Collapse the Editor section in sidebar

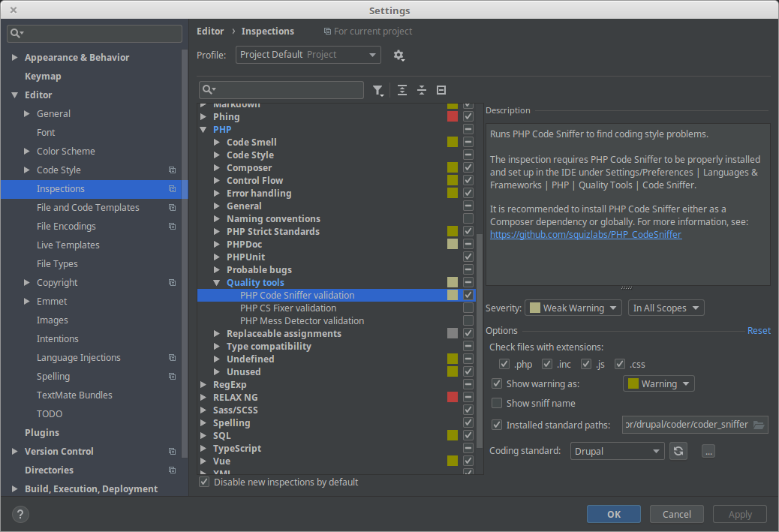point(14,95)
